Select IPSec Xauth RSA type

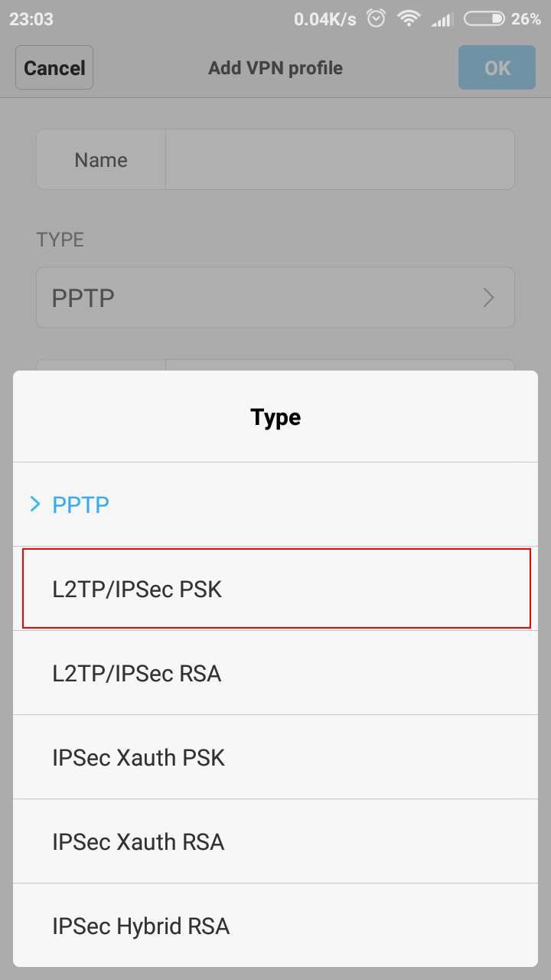(275, 841)
